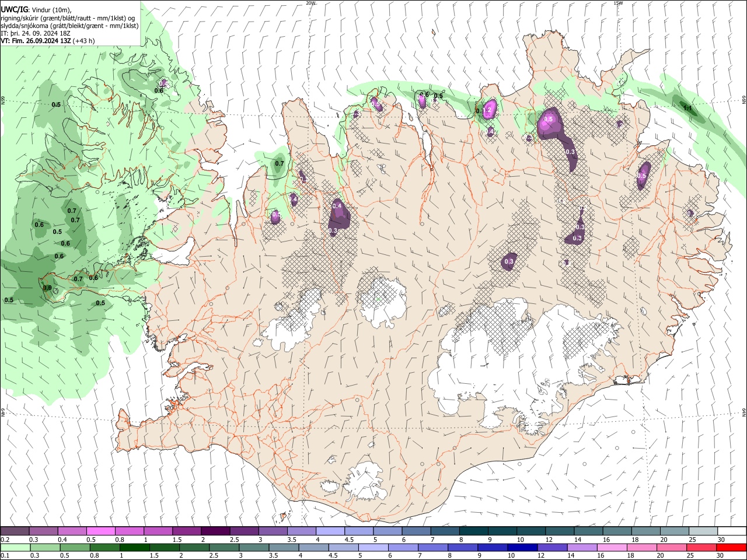Select the upper legend swatch starting at 1
This screenshot has height=560, width=747.
tap(158, 531)
